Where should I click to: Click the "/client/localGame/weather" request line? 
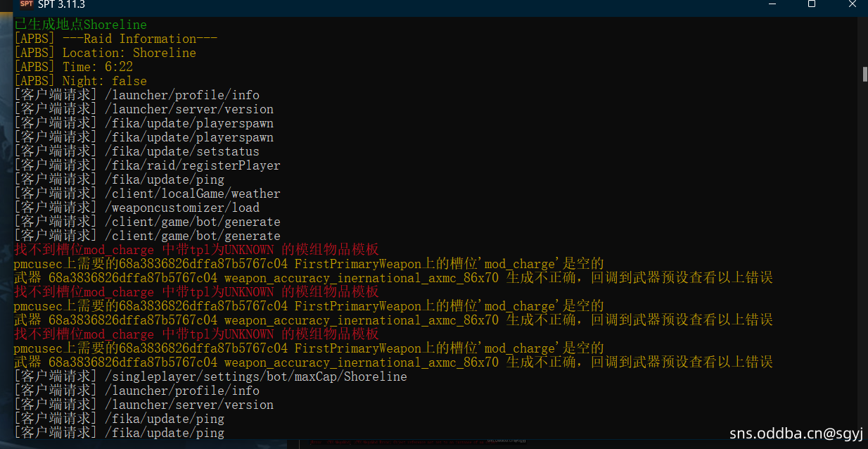coord(148,194)
